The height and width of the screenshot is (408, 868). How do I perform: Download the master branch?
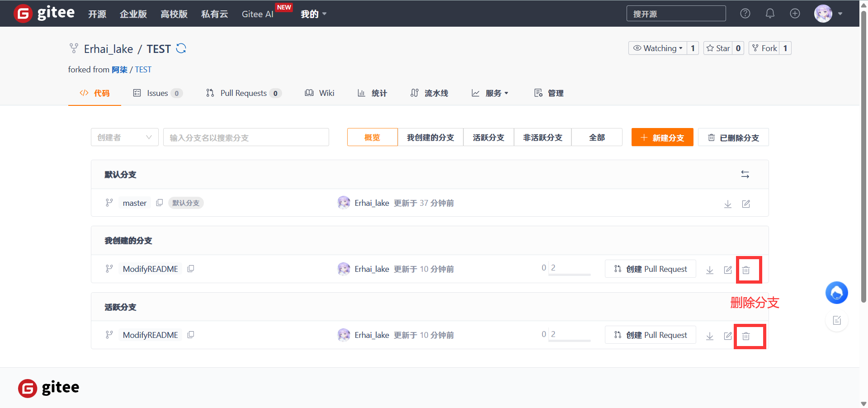(x=727, y=204)
